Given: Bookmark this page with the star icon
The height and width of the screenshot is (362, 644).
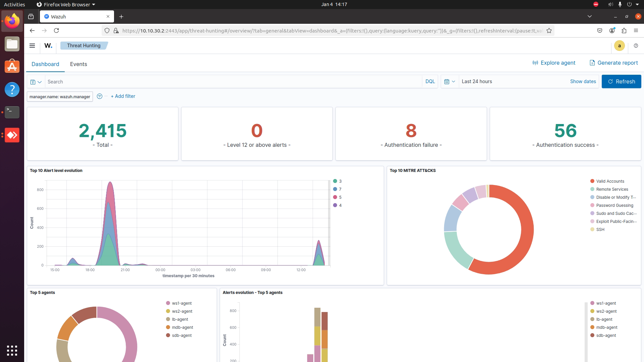Looking at the screenshot, I should point(549,31).
